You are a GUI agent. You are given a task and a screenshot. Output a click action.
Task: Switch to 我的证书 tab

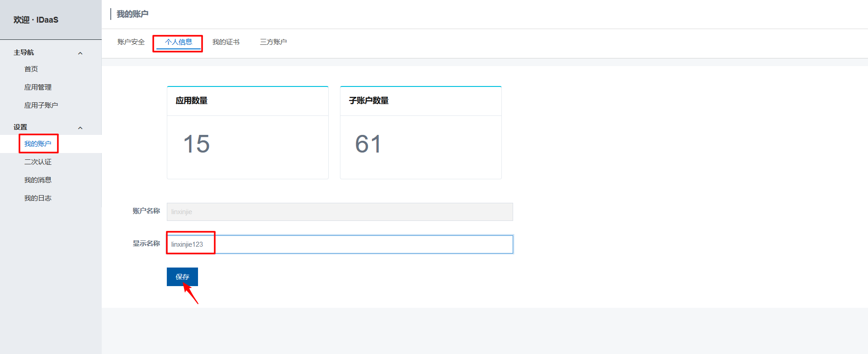tap(226, 42)
